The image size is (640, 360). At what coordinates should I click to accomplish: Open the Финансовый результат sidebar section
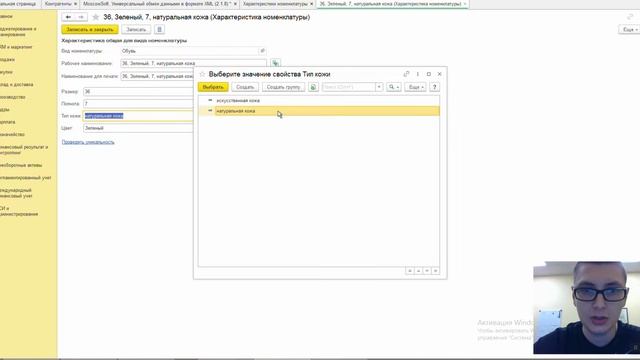click(x=24, y=149)
